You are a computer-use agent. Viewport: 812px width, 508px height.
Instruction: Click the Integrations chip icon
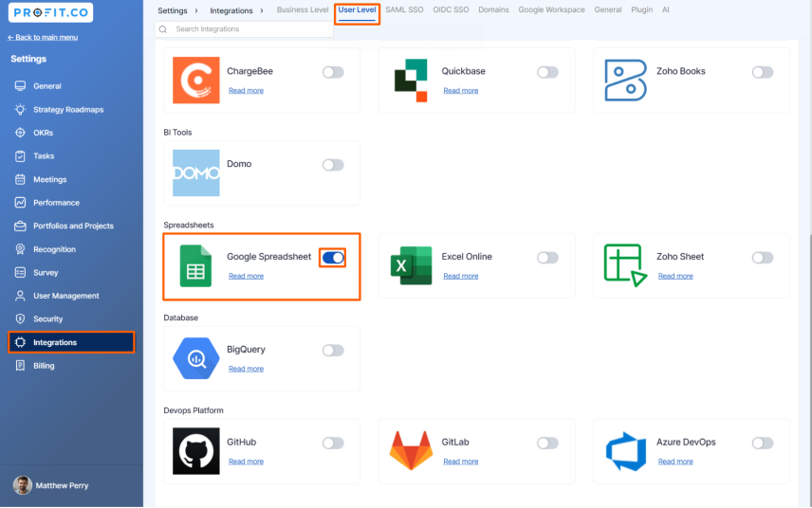pyautogui.click(x=20, y=342)
